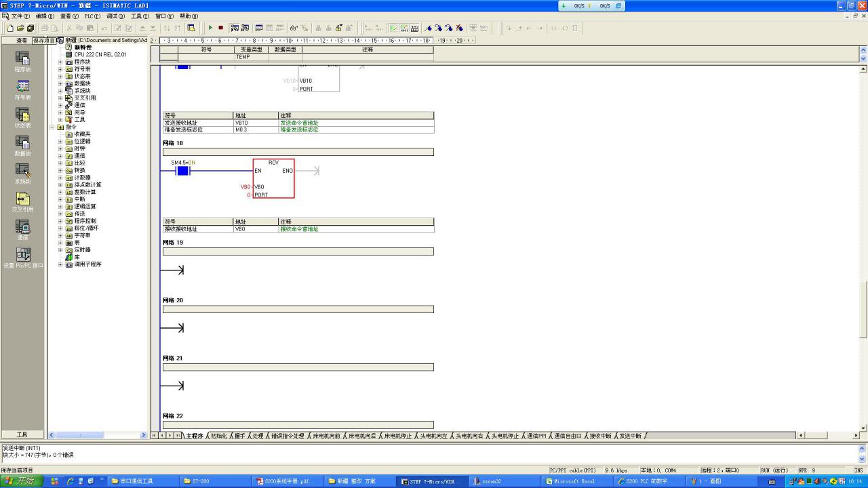The width and height of the screenshot is (868, 488).
Task: Open the 查看 menu
Action: pyautogui.click(x=70, y=16)
